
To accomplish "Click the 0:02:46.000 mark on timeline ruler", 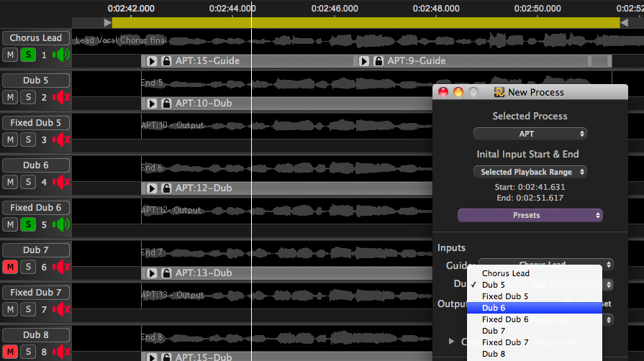I will (335, 9).
